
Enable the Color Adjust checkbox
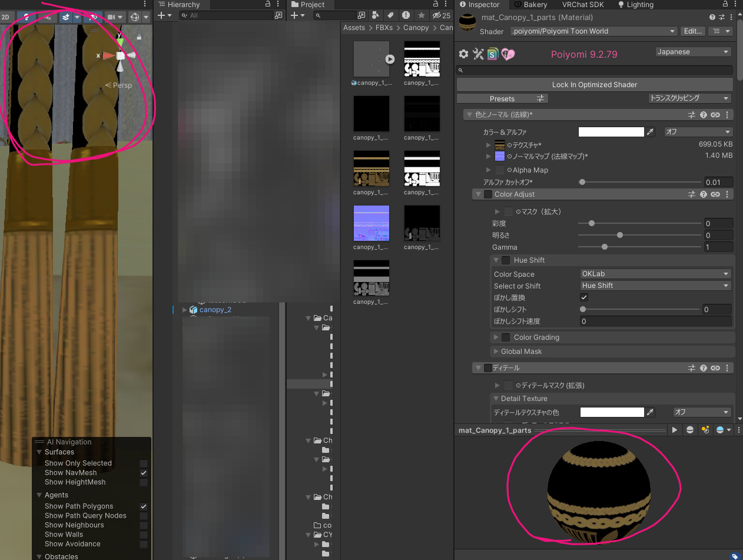(x=487, y=194)
